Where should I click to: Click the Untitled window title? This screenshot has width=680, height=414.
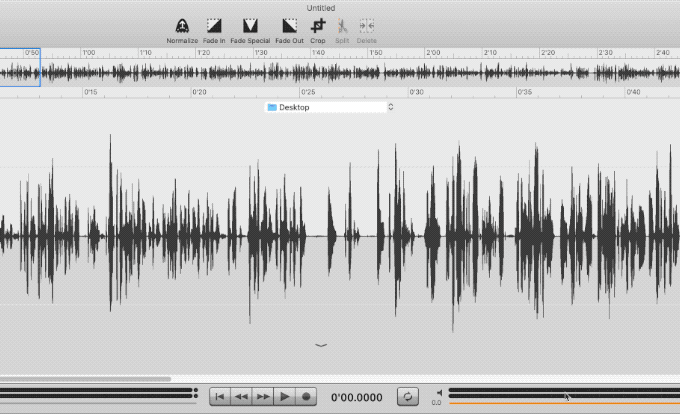coord(321,8)
